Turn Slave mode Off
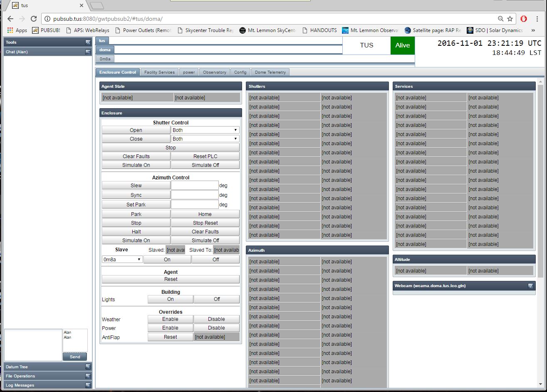 [215, 259]
